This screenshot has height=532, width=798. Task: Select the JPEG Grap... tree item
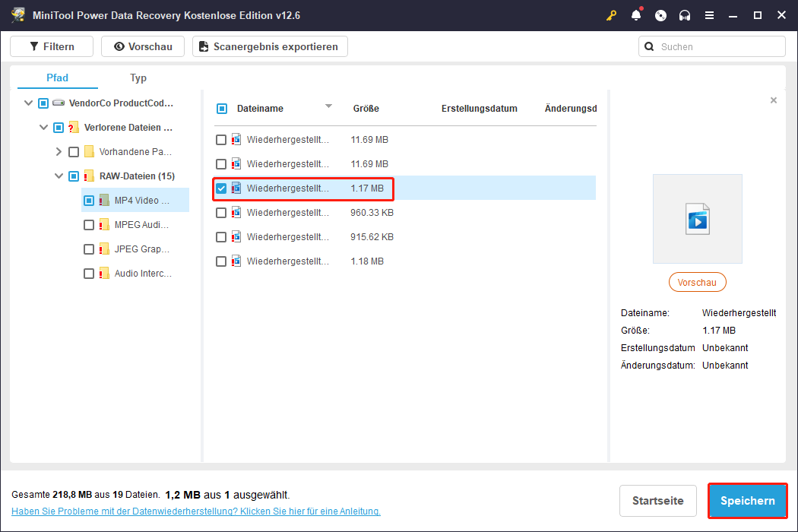point(142,249)
